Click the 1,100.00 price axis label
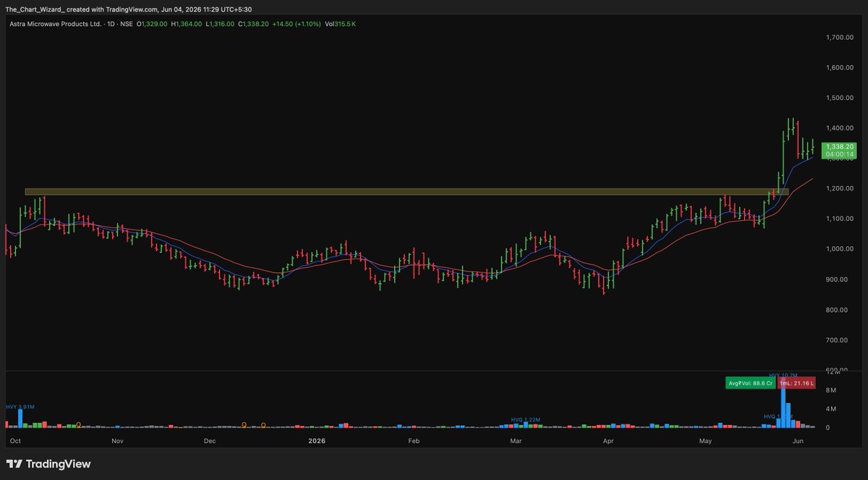 pos(838,219)
